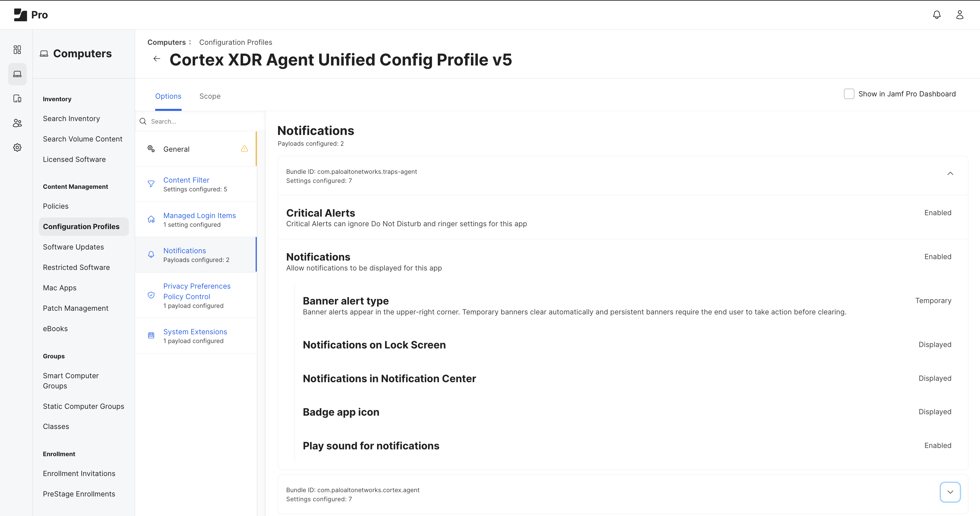Open Privacy Preferences Policy Control payload
Screen dimensions: 980x516
point(195,295)
